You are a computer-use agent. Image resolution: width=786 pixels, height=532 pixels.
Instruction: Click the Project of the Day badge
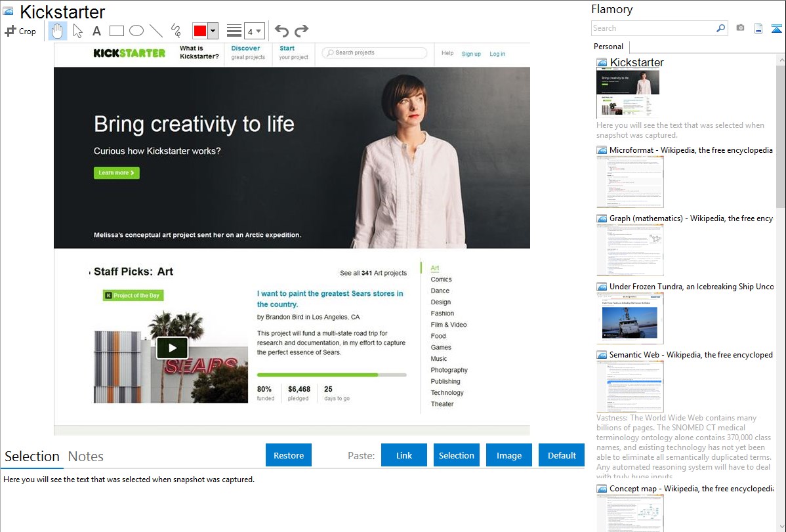point(133,295)
